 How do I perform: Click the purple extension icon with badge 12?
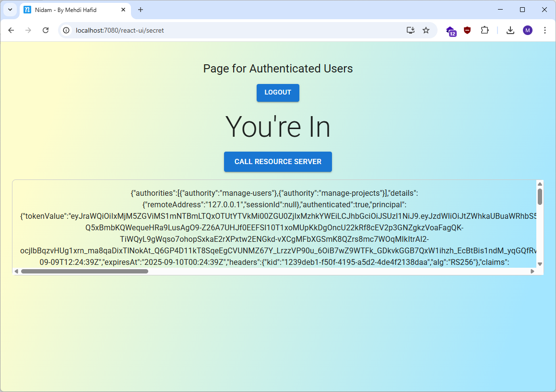pos(451,31)
